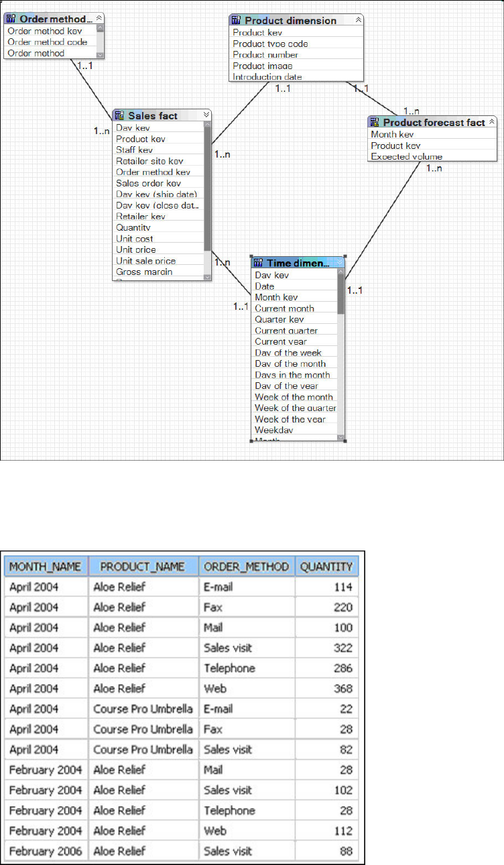Click the ORDER_METHOD column header
The width and height of the screenshot is (504, 865).
tap(247, 567)
